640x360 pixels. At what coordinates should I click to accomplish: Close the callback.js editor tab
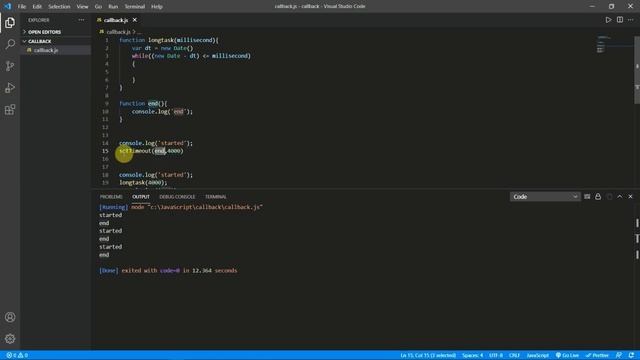coord(135,20)
